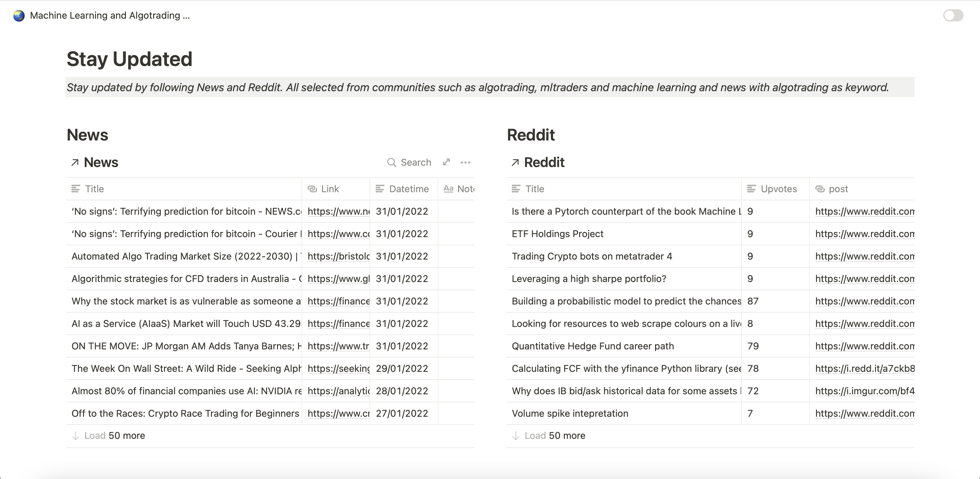Click the News Title column header
Screen dimensions: 980x479
tap(94, 189)
